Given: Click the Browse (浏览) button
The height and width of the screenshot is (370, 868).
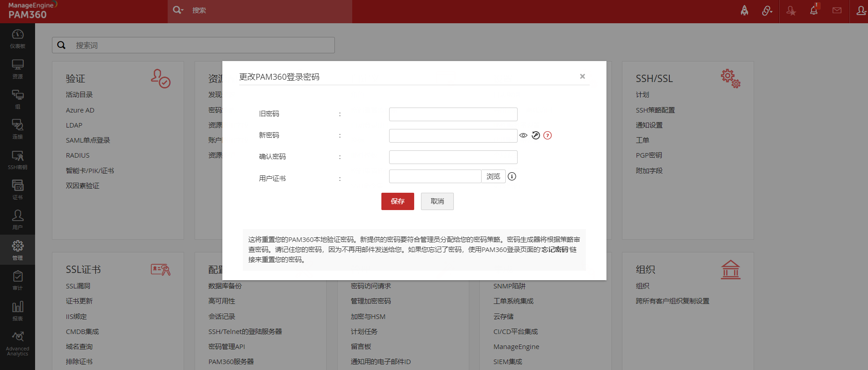Looking at the screenshot, I should click(493, 176).
